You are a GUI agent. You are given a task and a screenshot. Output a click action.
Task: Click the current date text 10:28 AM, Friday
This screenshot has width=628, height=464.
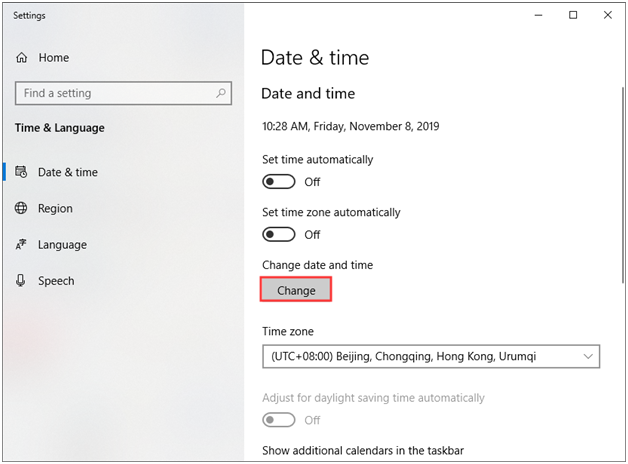tap(350, 127)
